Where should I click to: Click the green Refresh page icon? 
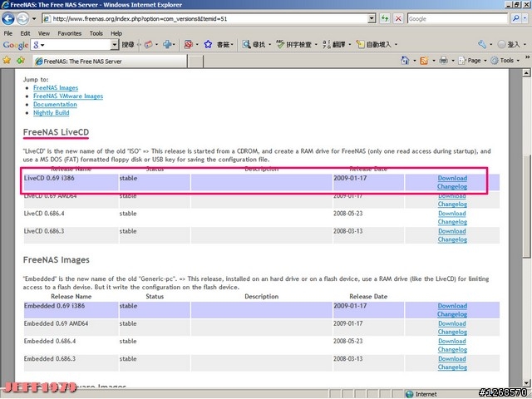coord(385,18)
